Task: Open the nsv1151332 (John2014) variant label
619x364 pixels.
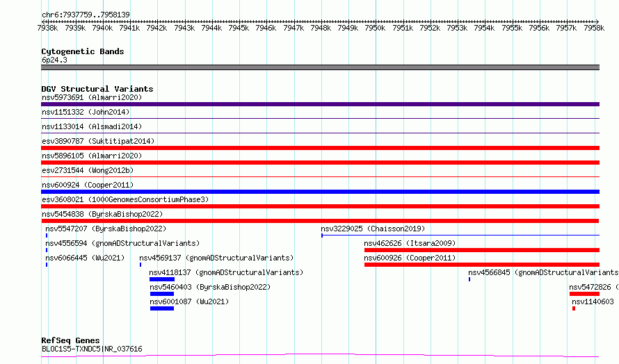Action: coord(86,112)
